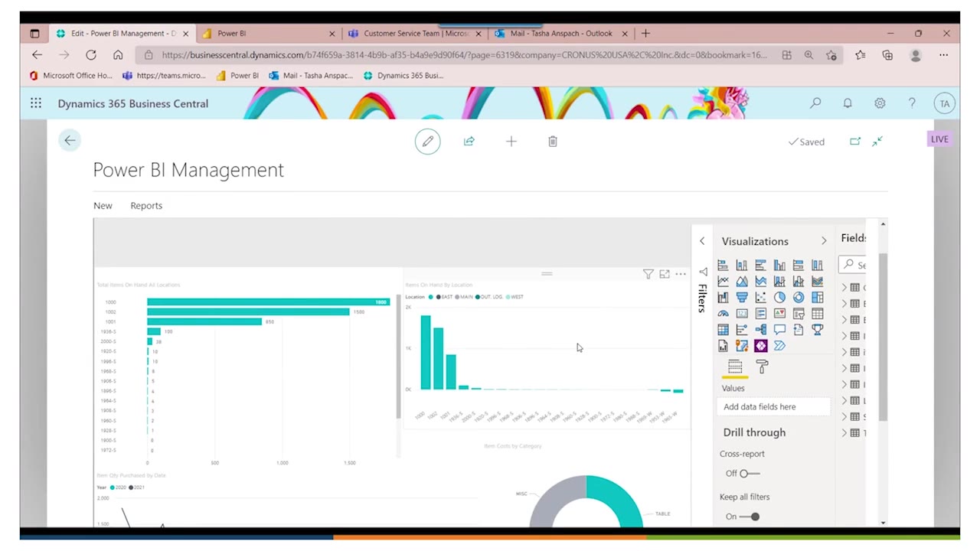Viewport: 980px width, 551px height.
Task: Open a new browser tab
Action: pyautogui.click(x=645, y=34)
